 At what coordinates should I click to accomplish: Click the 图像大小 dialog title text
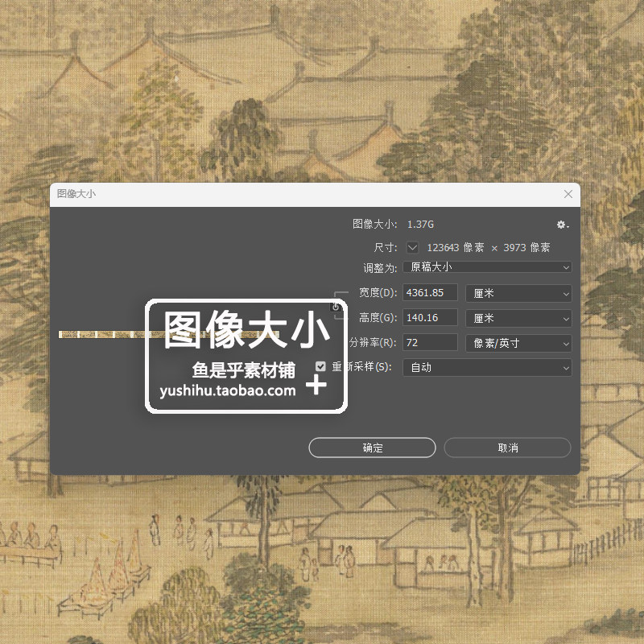76,193
